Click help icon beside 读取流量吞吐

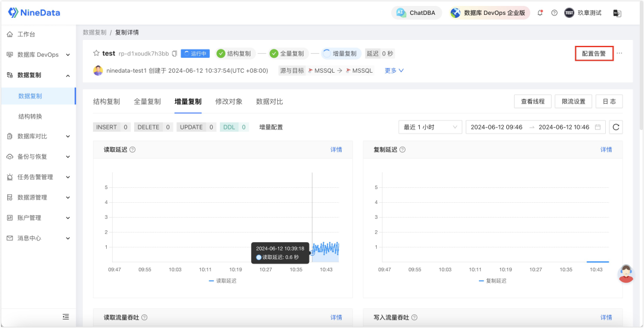144,317
